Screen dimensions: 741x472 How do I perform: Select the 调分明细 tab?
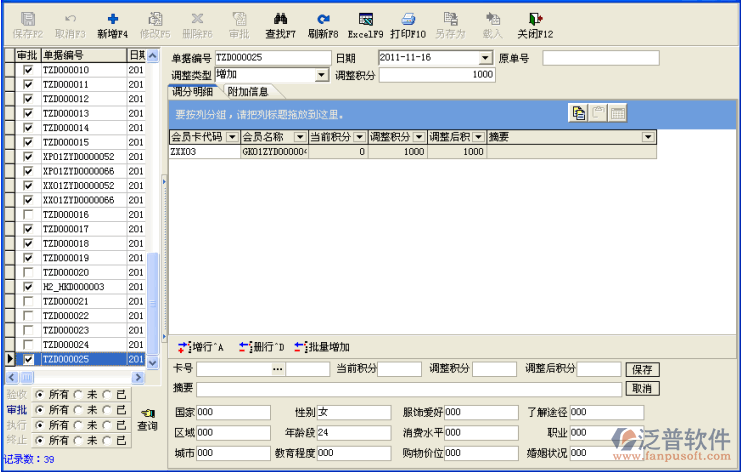[x=193, y=92]
